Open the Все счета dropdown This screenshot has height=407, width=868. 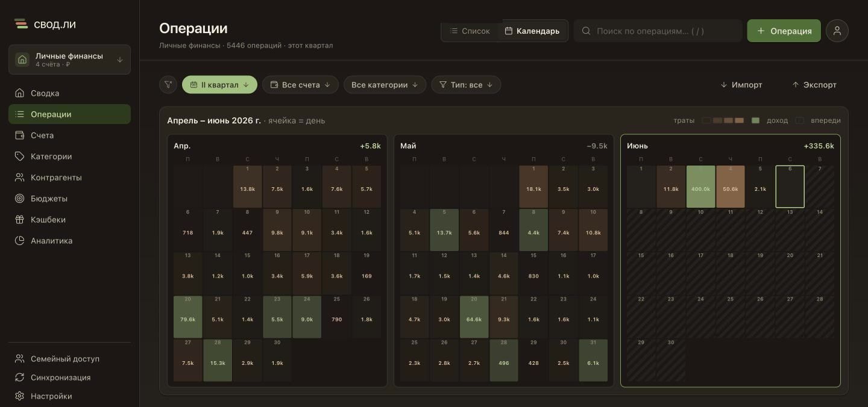pyautogui.click(x=300, y=85)
